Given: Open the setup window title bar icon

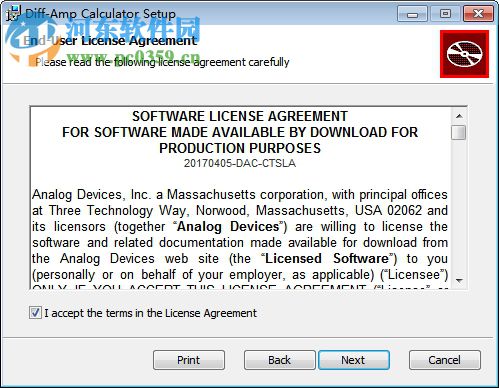Looking at the screenshot, I should [x=13, y=13].
